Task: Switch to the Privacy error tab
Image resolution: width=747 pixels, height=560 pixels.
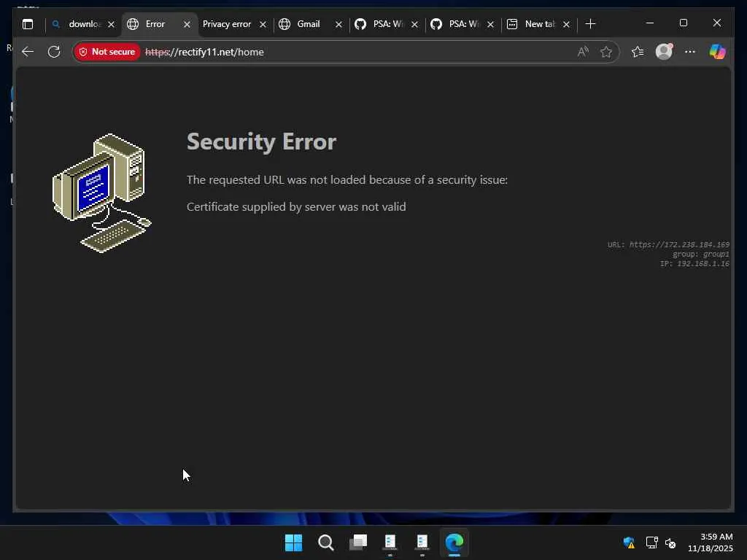Action: click(x=226, y=24)
